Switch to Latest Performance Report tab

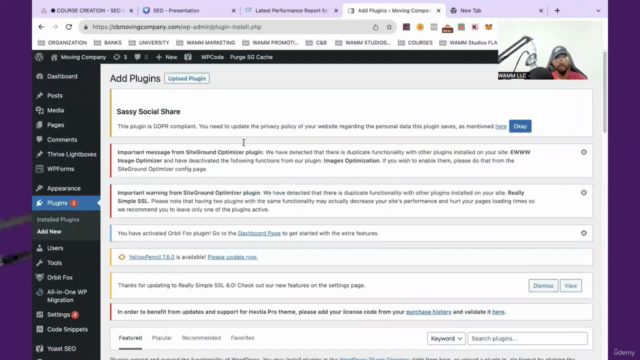pyautogui.click(x=291, y=11)
